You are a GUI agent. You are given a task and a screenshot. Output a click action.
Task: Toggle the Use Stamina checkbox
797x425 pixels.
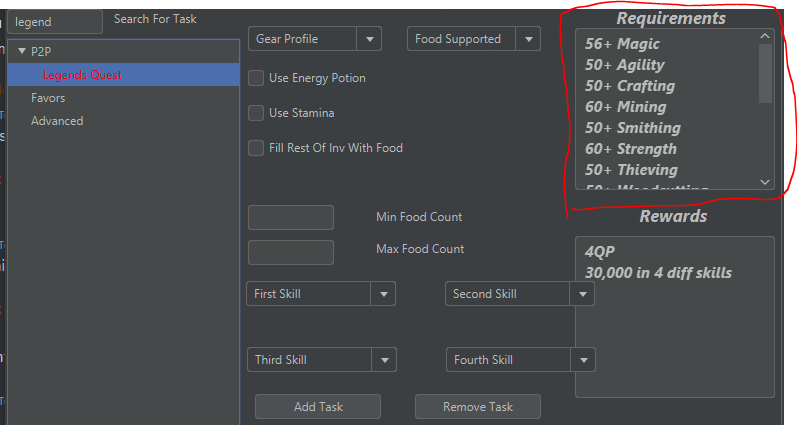tap(256, 113)
